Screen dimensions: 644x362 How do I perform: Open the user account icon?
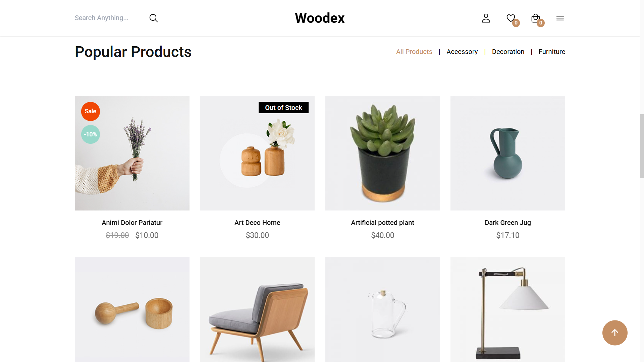(486, 18)
